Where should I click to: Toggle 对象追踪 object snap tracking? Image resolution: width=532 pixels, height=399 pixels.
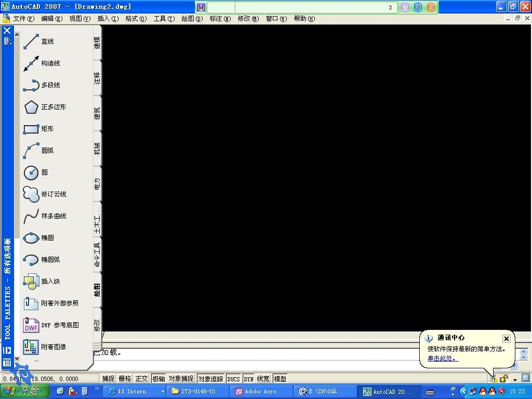211,379
